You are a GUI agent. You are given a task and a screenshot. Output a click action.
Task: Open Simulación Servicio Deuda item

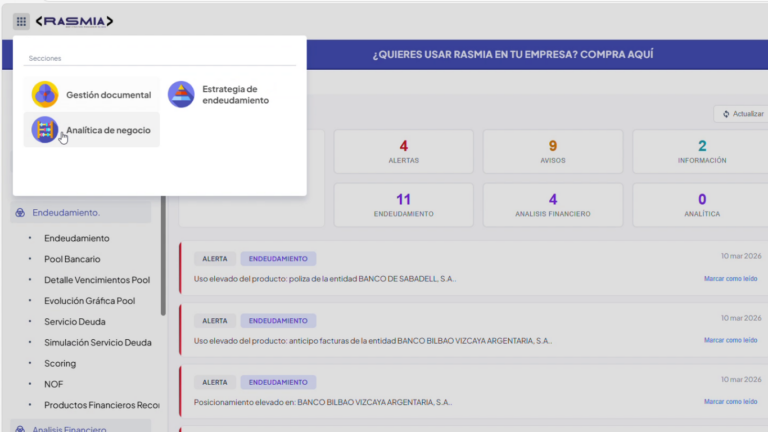[98, 342]
